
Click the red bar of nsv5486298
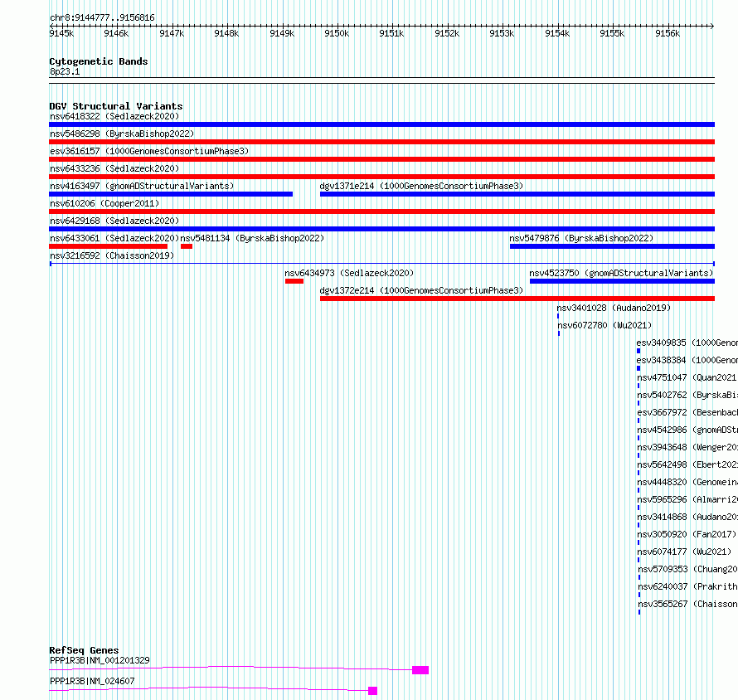coord(381,142)
